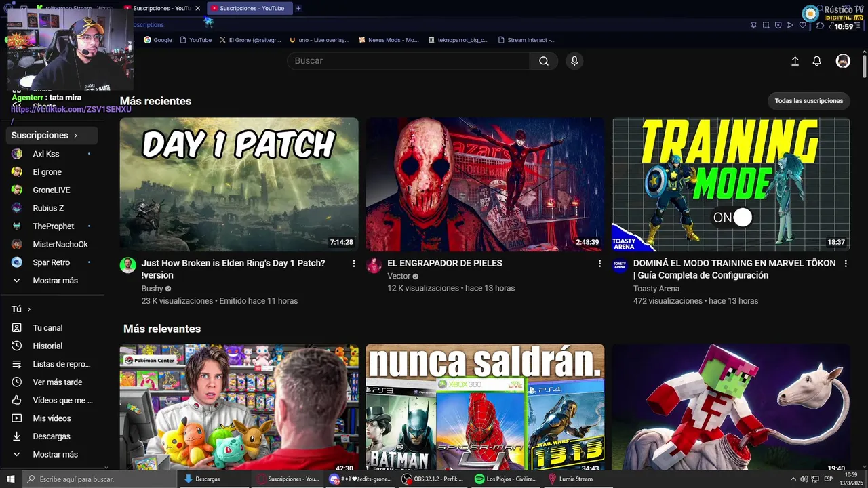Open Listas de reproducción in sidebar
Image resolution: width=868 pixels, height=488 pixels.
[52, 364]
